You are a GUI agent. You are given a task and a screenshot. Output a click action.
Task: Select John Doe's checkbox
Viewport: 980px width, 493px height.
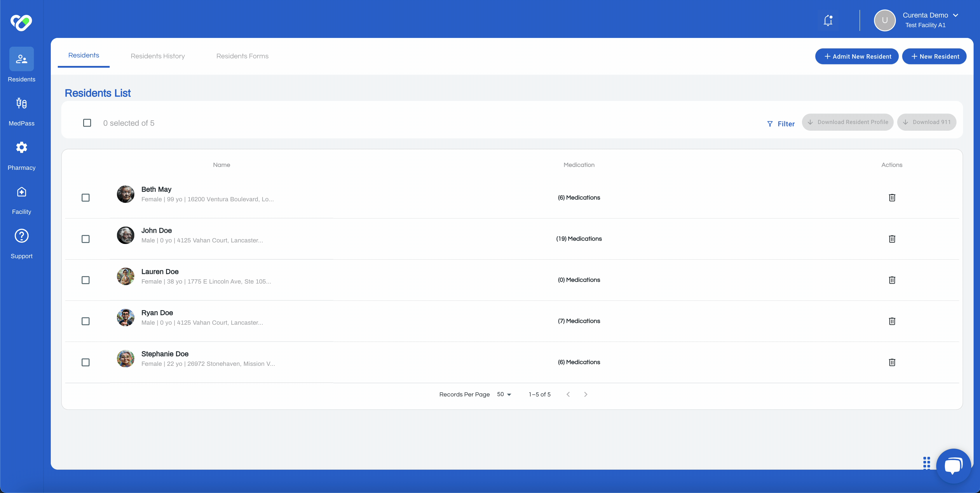(x=86, y=239)
